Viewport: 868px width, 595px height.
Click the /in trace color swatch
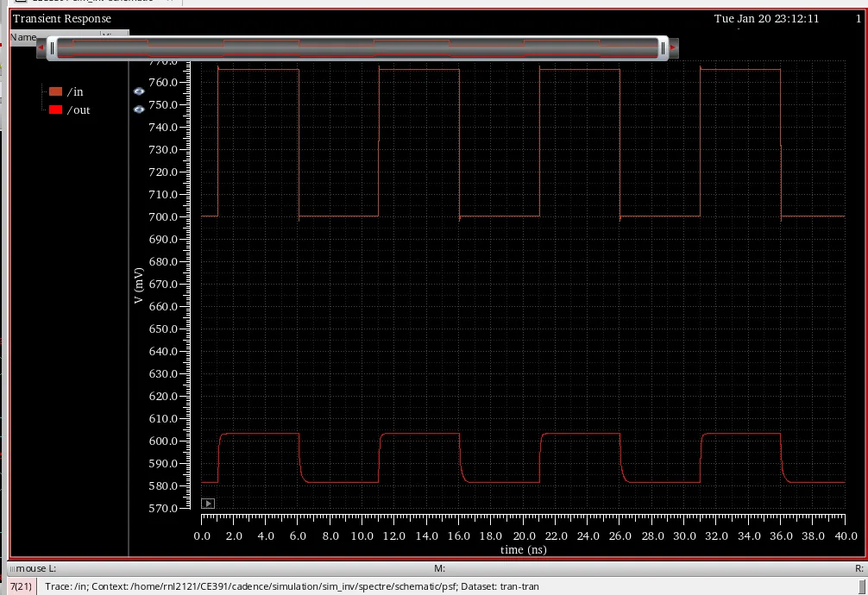coord(56,91)
